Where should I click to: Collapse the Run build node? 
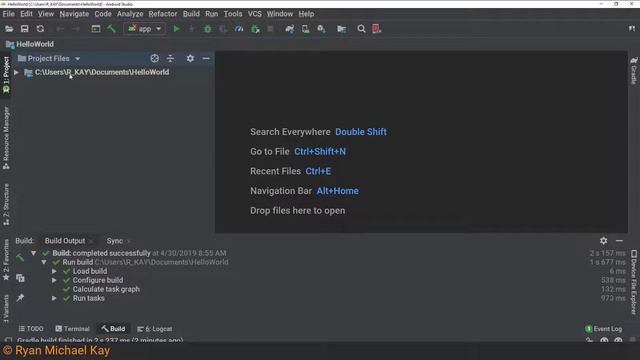pyautogui.click(x=44, y=262)
